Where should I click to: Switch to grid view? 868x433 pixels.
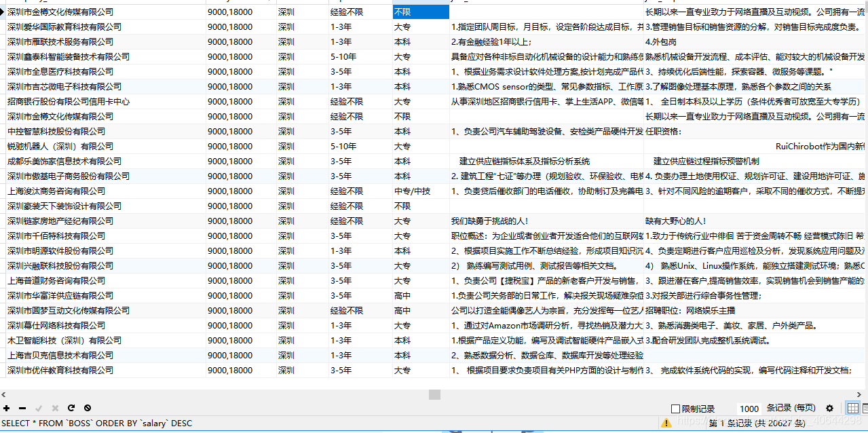(853, 408)
